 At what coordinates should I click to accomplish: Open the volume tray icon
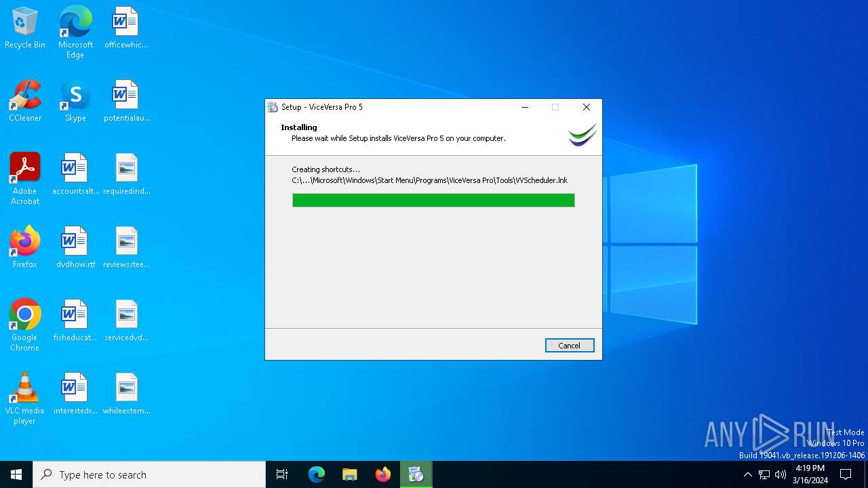point(781,474)
